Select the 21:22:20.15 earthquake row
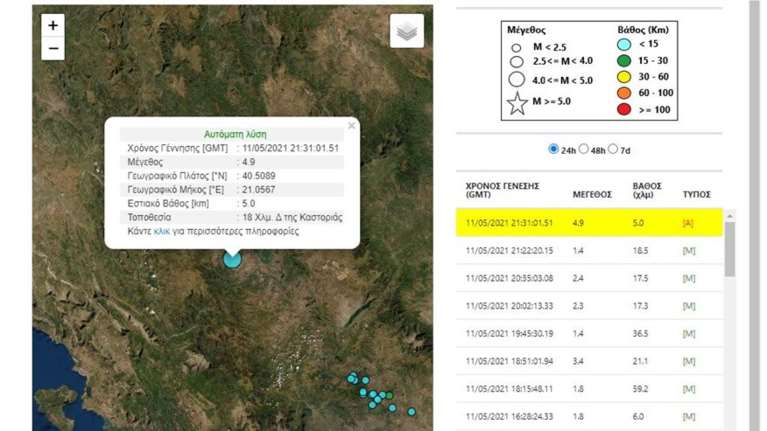 coord(590,250)
